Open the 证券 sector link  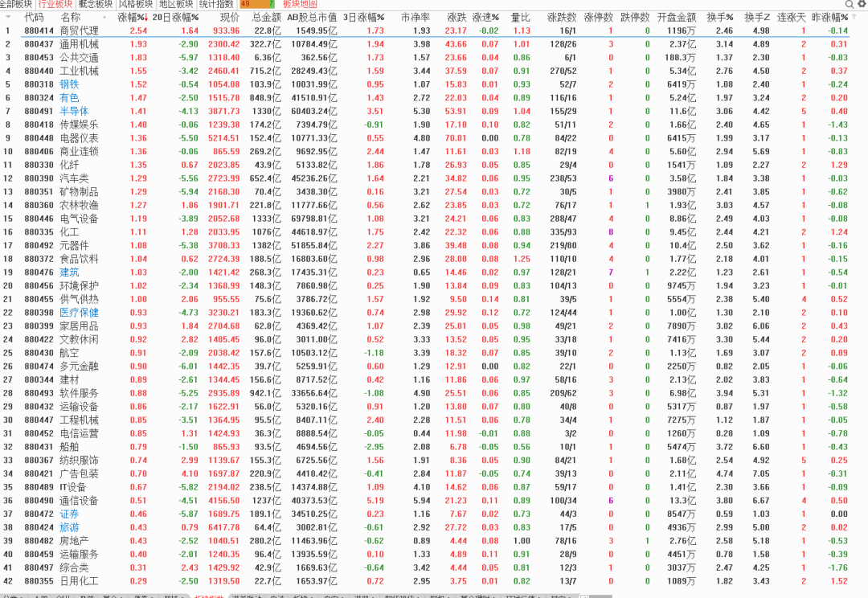point(69,514)
